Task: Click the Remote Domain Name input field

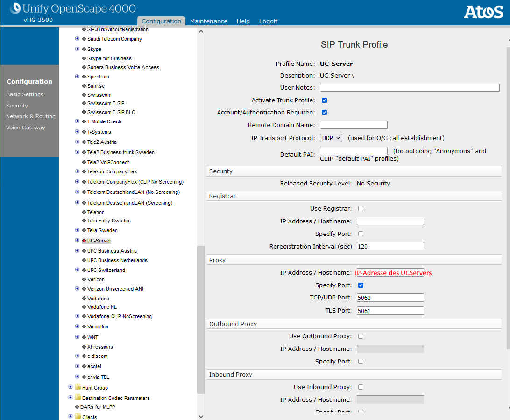Action: click(x=354, y=125)
